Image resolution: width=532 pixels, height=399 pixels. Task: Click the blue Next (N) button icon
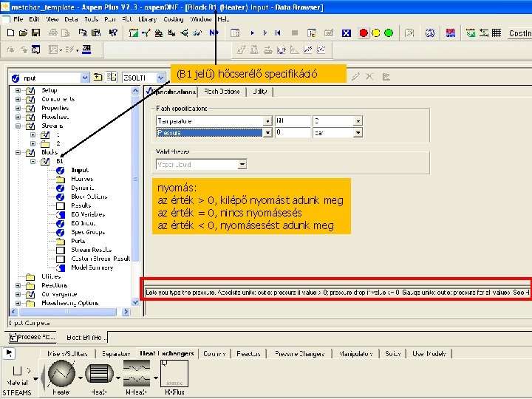pos(214,33)
